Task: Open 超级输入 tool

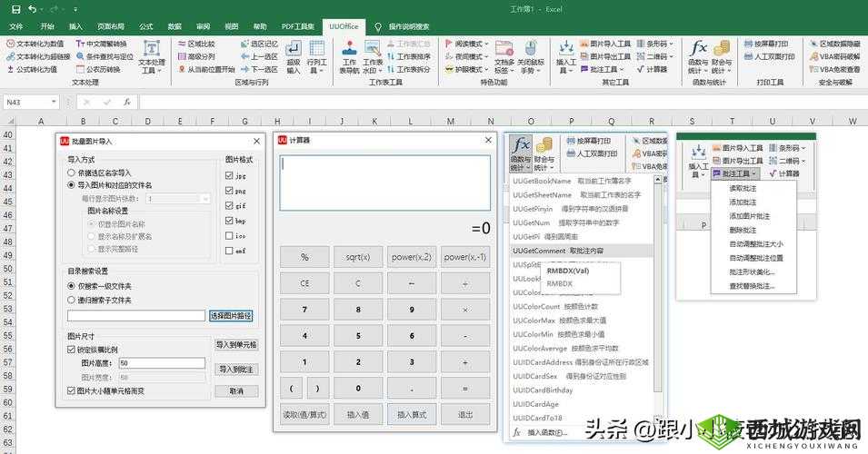Action: pos(293,57)
